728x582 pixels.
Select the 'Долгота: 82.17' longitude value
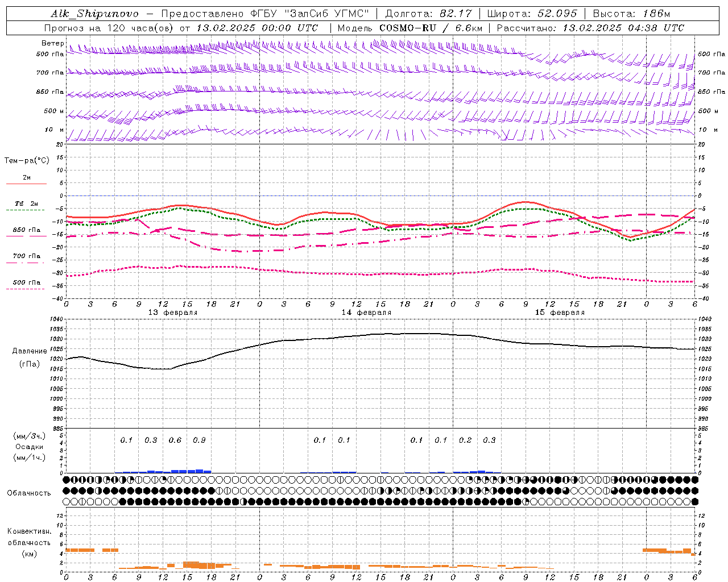pyautogui.click(x=428, y=14)
